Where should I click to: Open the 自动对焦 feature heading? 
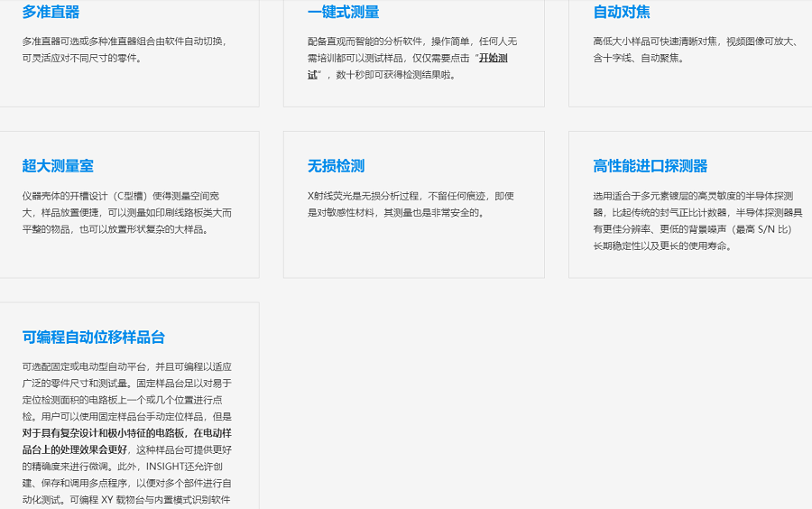point(622,12)
